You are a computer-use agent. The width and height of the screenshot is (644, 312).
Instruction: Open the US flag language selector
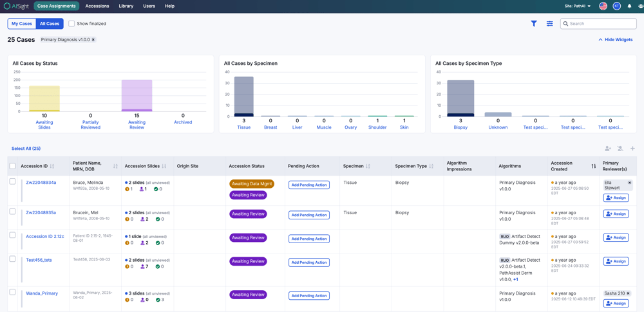pos(603,6)
